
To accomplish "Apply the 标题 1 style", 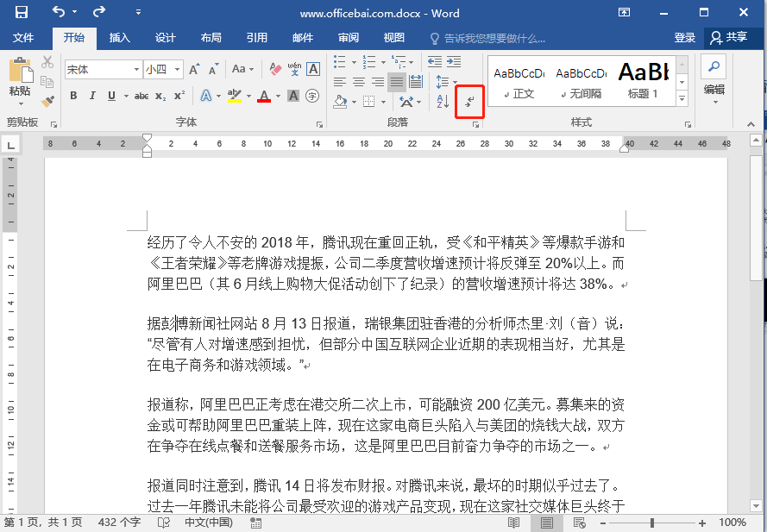I will 644,82.
